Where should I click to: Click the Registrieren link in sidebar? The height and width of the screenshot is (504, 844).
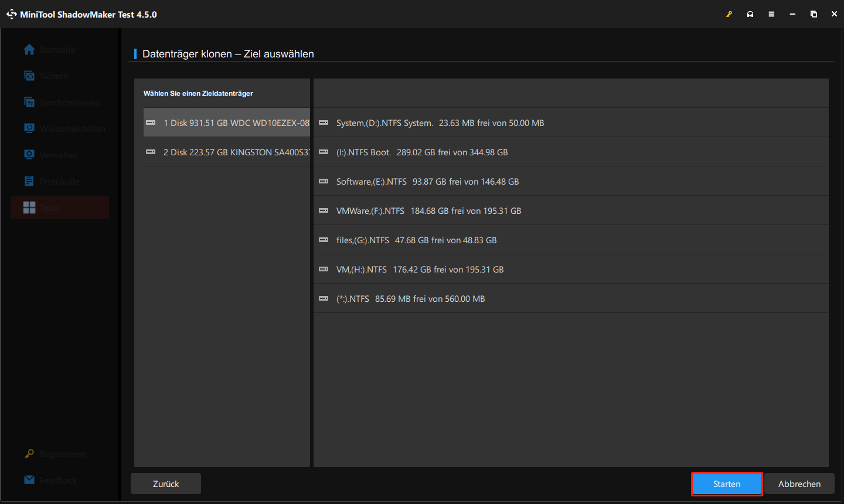pos(63,454)
